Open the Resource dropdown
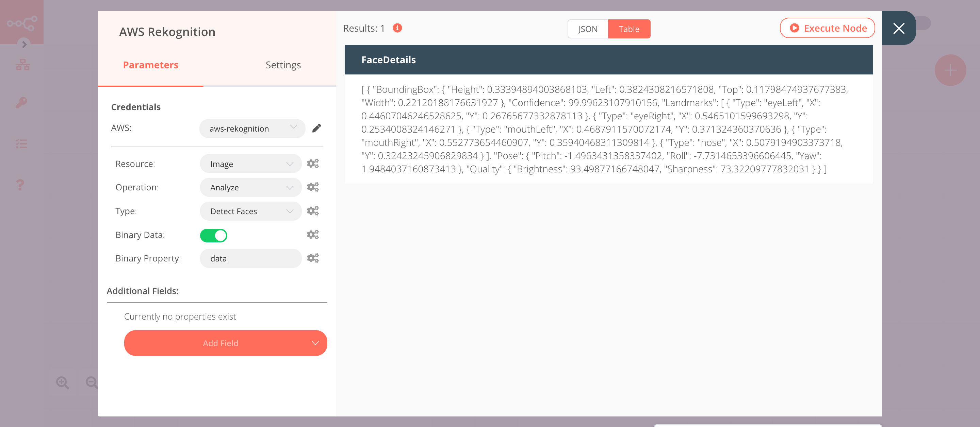980x427 pixels. [x=250, y=164]
